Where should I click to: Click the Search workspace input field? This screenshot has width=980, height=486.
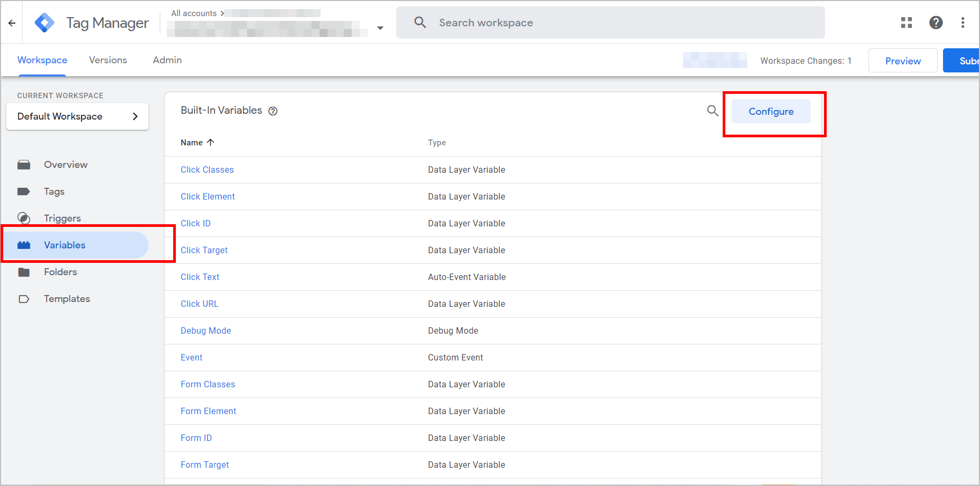[536, 23]
